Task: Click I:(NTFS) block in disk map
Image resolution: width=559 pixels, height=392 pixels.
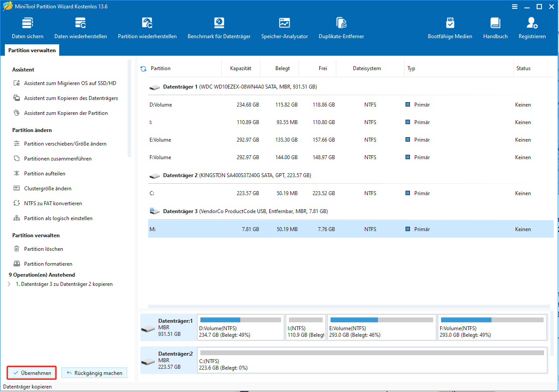Action: click(306, 327)
